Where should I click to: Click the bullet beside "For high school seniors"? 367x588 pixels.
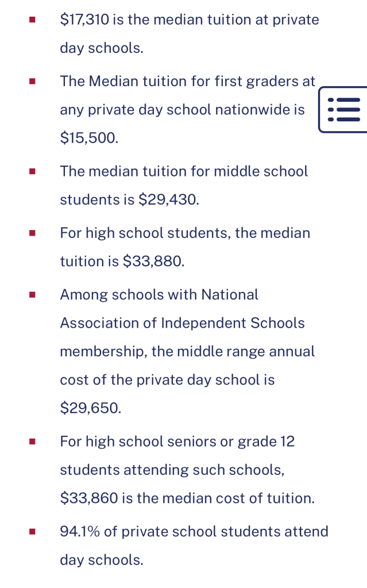pyautogui.click(x=33, y=442)
